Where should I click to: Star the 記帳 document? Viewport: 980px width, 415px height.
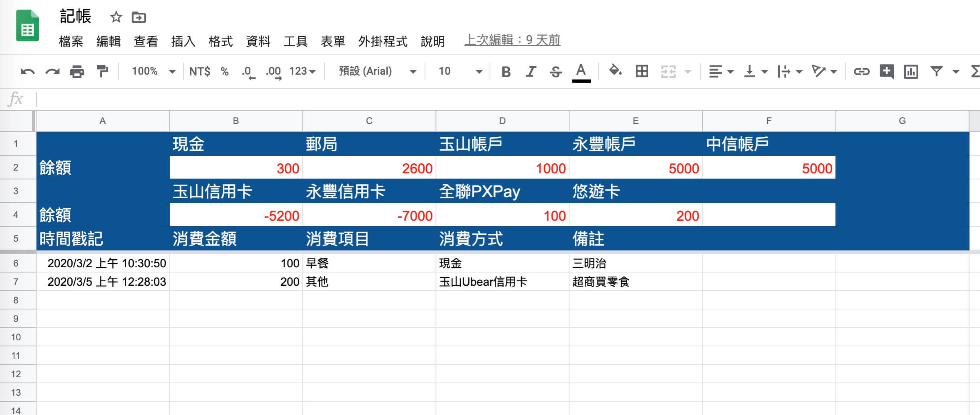(x=116, y=17)
